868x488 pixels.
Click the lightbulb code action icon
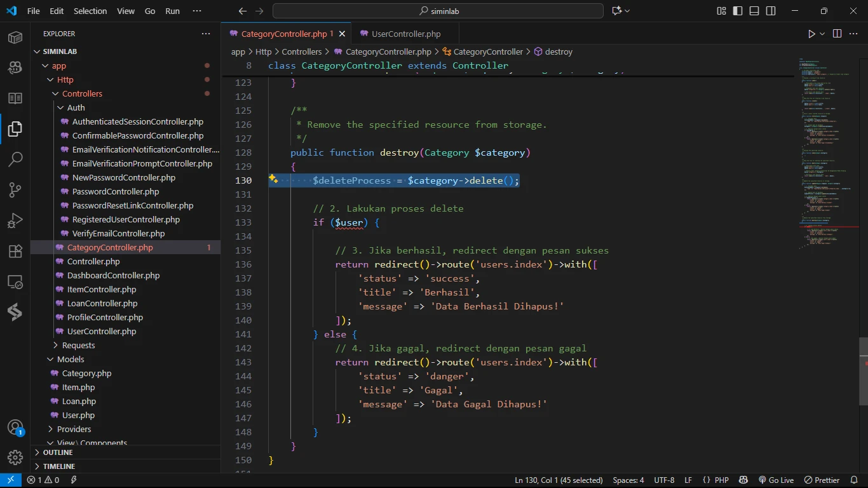(x=273, y=180)
